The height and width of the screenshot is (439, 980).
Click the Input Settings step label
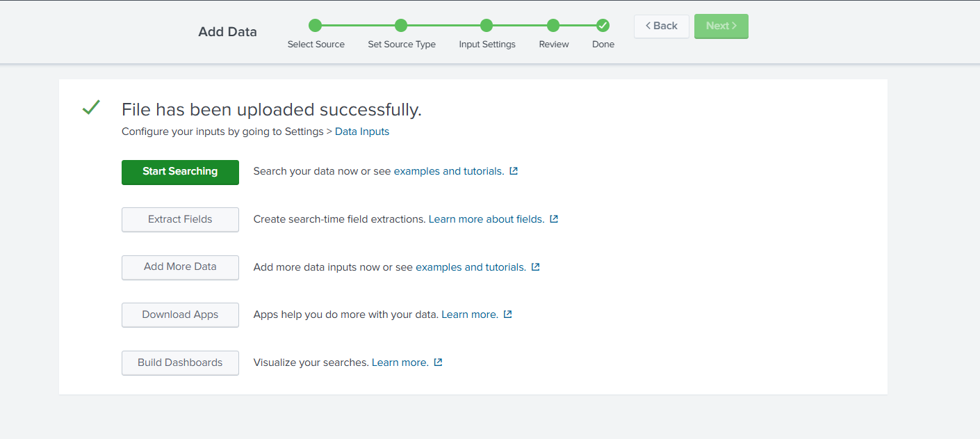tap(487, 45)
